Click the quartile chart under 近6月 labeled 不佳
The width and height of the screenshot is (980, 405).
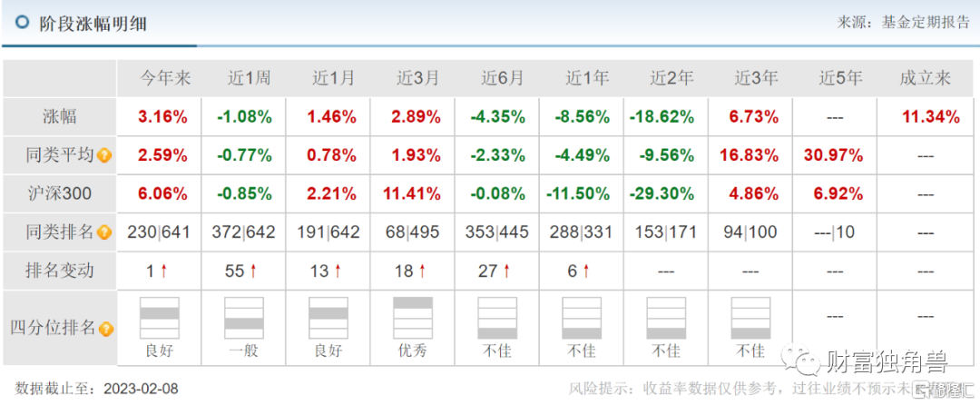coord(497,318)
